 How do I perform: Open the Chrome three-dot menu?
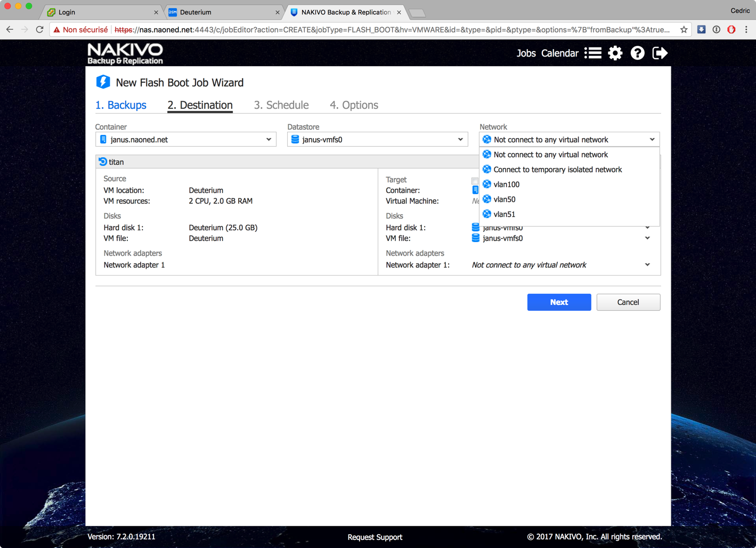pyautogui.click(x=746, y=30)
